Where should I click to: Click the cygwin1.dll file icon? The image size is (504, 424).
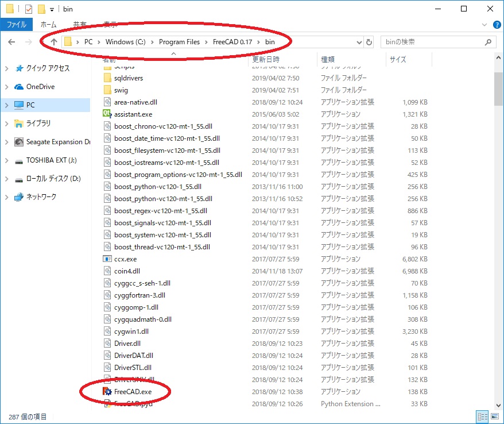pos(107,331)
